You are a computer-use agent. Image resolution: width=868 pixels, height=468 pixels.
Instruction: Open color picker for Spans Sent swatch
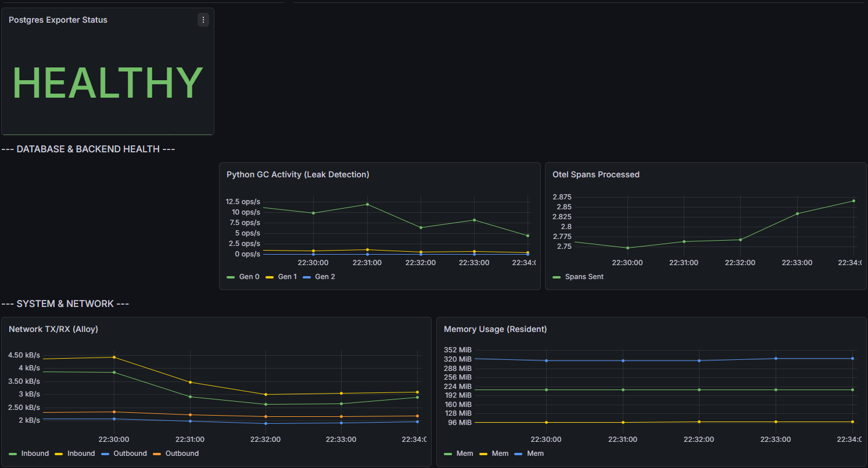tap(557, 277)
